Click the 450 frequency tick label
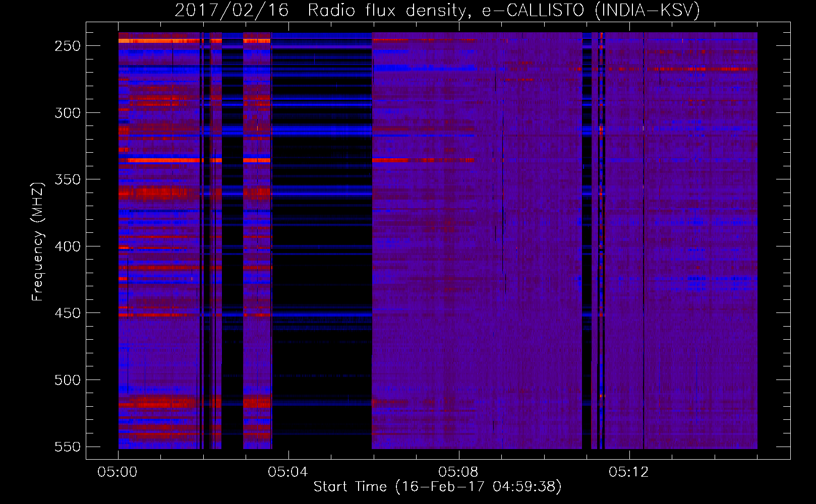This screenshot has width=816, height=504. point(68,313)
